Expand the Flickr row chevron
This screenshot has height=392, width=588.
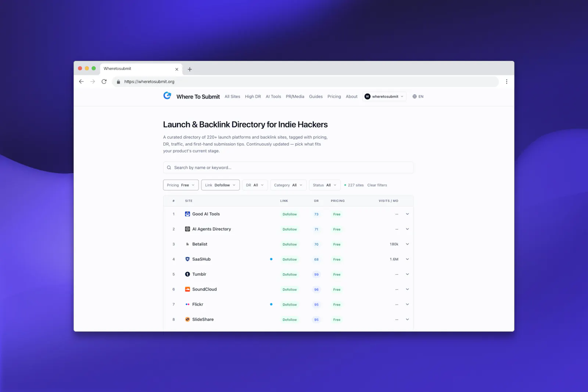click(x=407, y=304)
